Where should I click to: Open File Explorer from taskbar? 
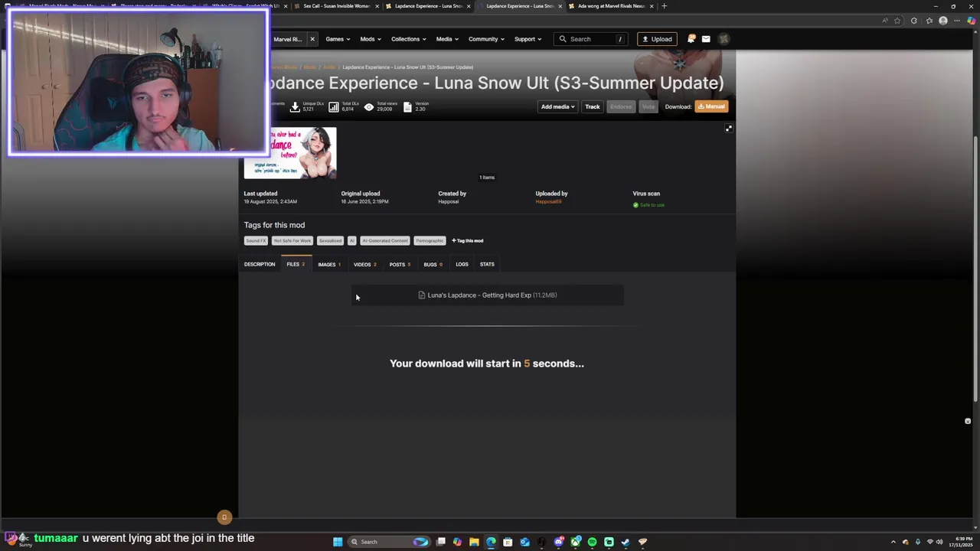(x=474, y=542)
